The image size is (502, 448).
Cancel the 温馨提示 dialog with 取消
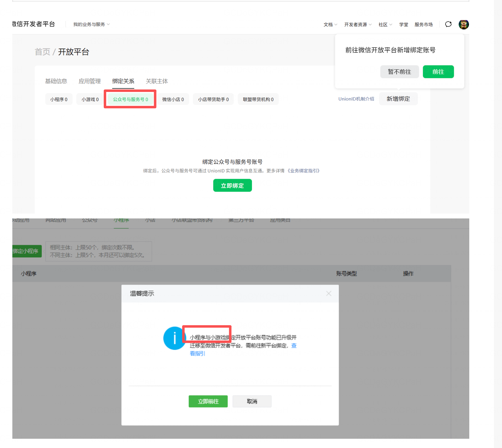pos(252,401)
